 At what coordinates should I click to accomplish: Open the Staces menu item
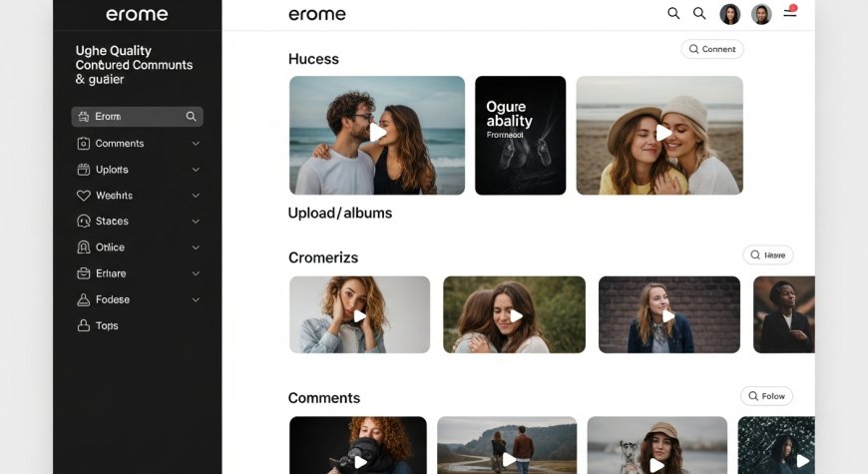pos(138,221)
